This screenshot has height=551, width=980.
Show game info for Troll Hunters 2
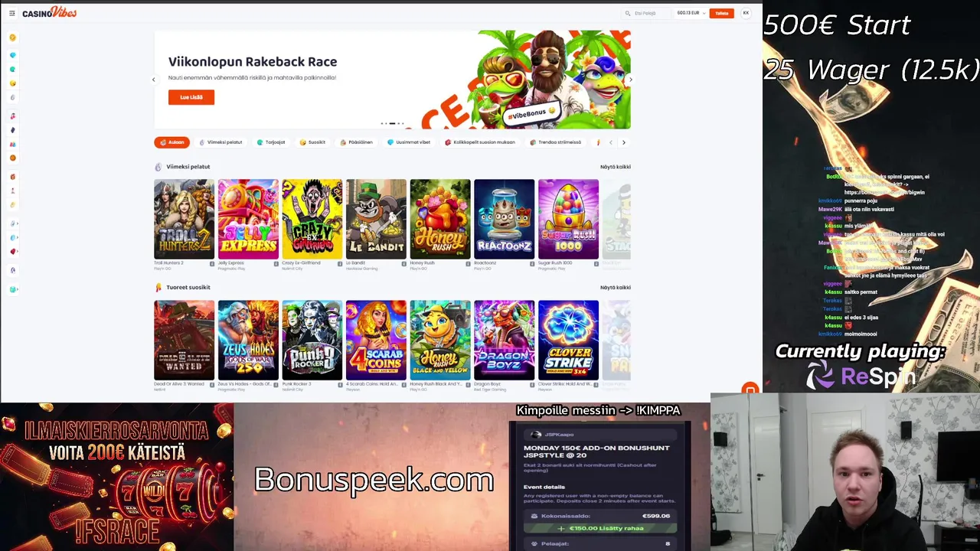(212, 264)
